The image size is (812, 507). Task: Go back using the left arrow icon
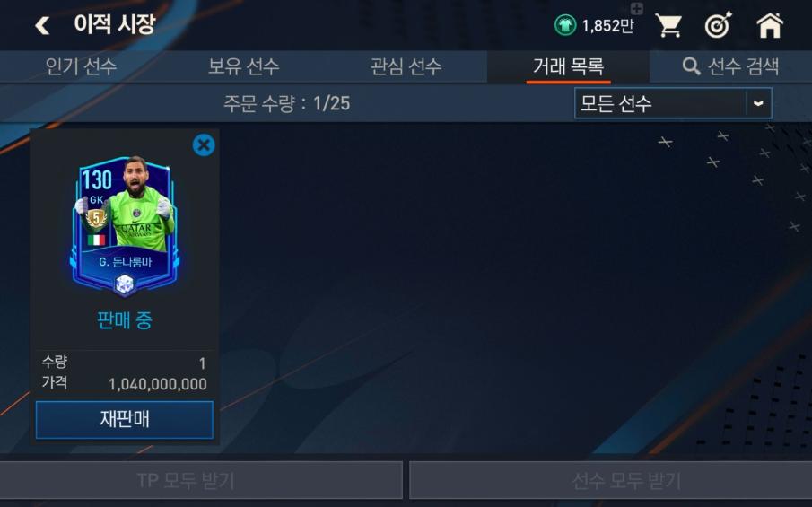pos(42,25)
